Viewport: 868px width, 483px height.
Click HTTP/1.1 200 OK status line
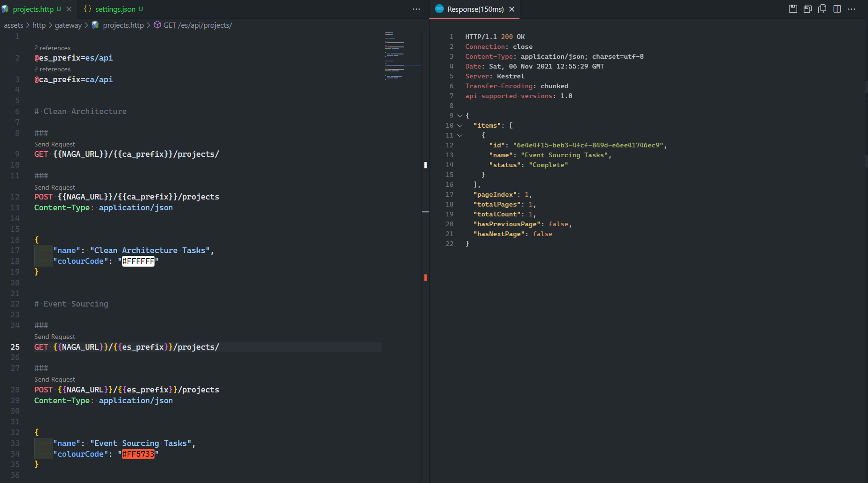495,37
